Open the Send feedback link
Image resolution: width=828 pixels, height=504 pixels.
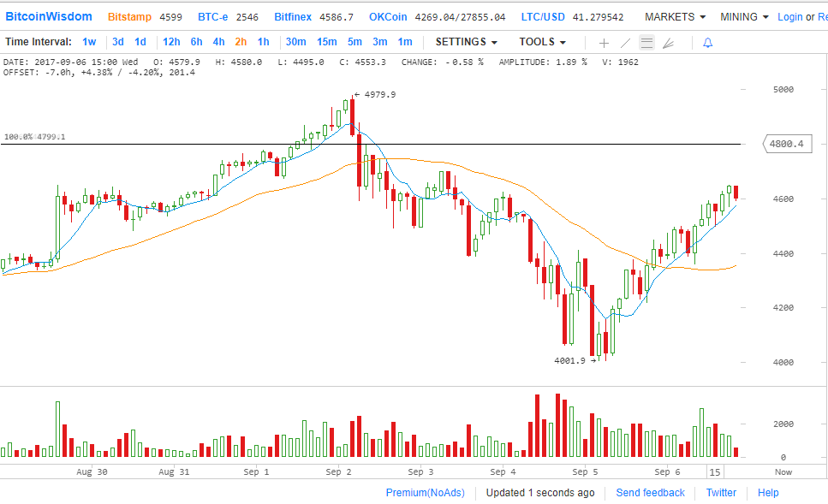tap(650, 493)
